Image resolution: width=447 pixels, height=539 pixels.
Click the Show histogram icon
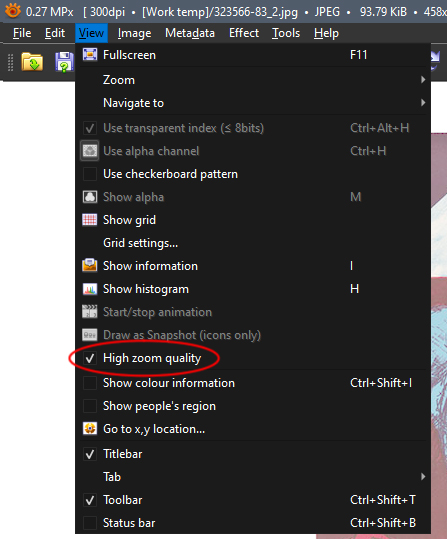click(90, 289)
